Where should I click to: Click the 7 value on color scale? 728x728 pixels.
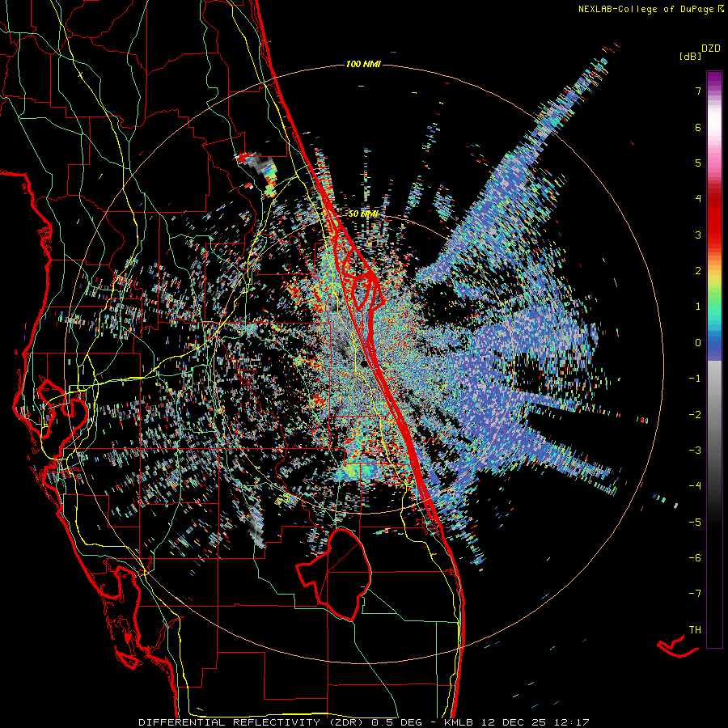[x=698, y=91]
